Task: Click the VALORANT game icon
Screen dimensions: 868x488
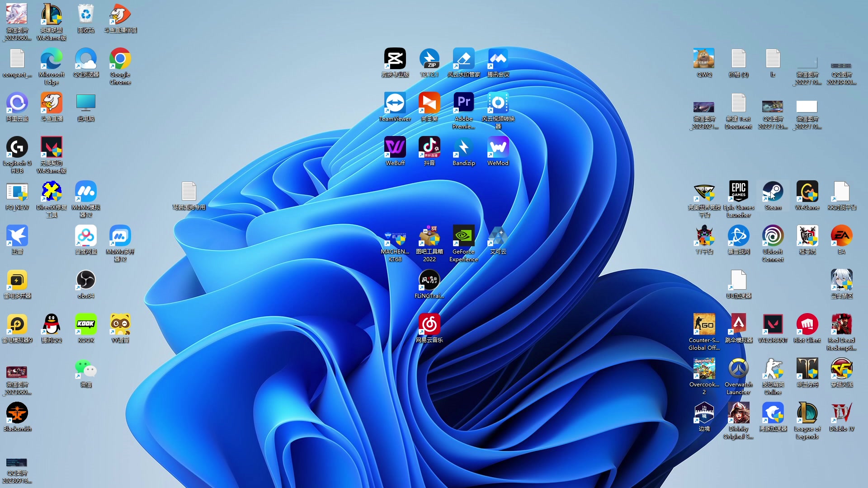Action: pos(773,324)
